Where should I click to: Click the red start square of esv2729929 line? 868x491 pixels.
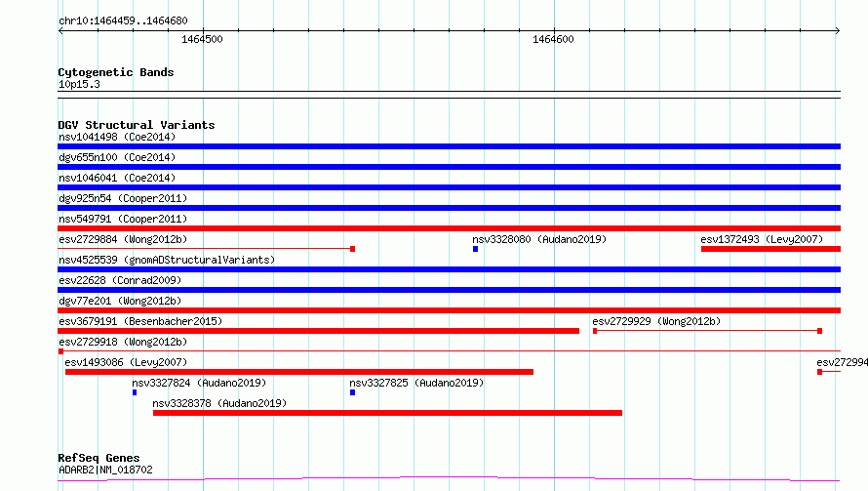point(595,331)
